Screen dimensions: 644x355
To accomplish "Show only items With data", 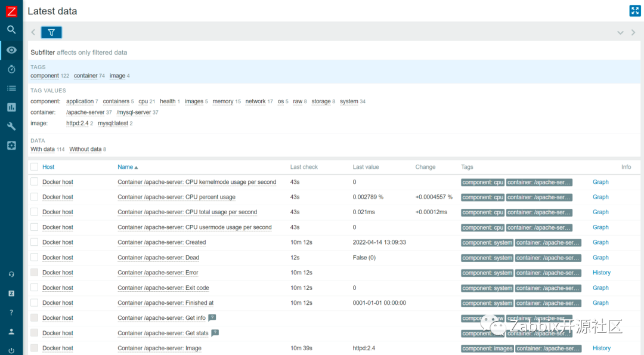I will pyautogui.click(x=42, y=149).
